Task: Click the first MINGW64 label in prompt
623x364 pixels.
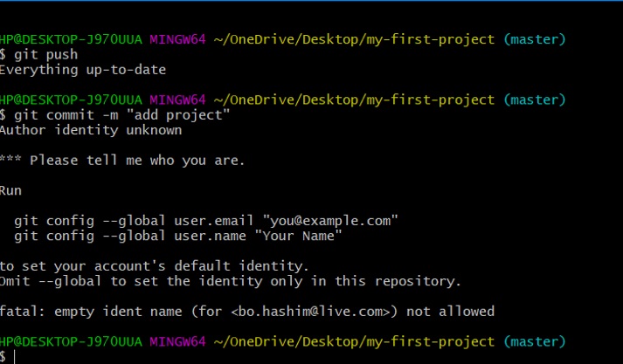Action: click(x=177, y=39)
